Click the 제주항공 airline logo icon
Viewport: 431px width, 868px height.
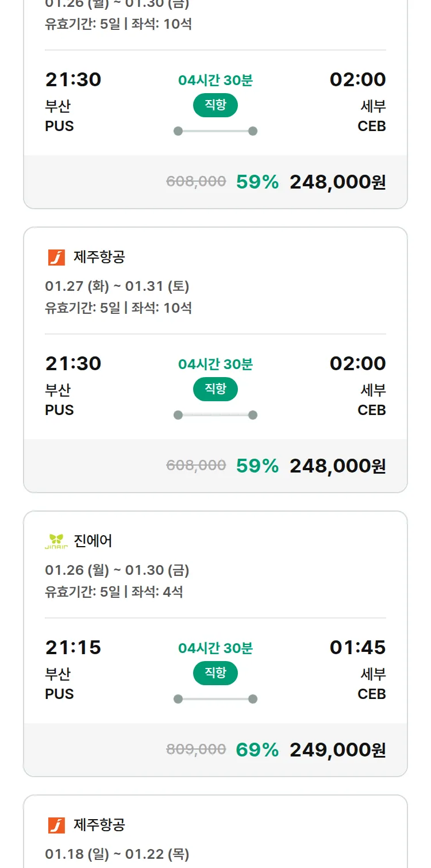(x=56, y=256)
